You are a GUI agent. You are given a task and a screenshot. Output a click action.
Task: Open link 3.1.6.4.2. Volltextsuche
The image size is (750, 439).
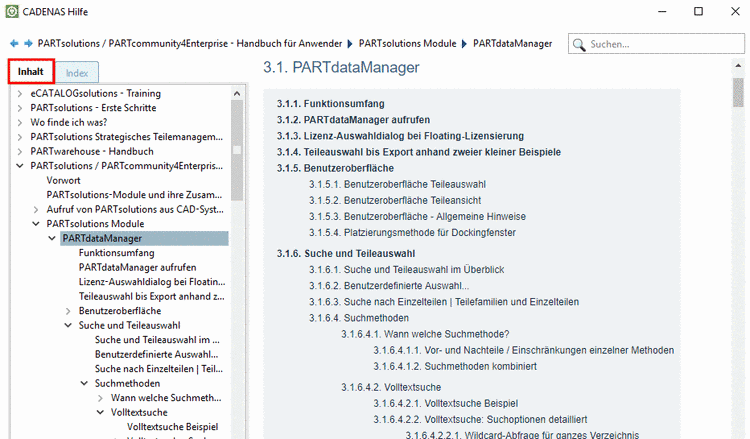click(391, 387)
